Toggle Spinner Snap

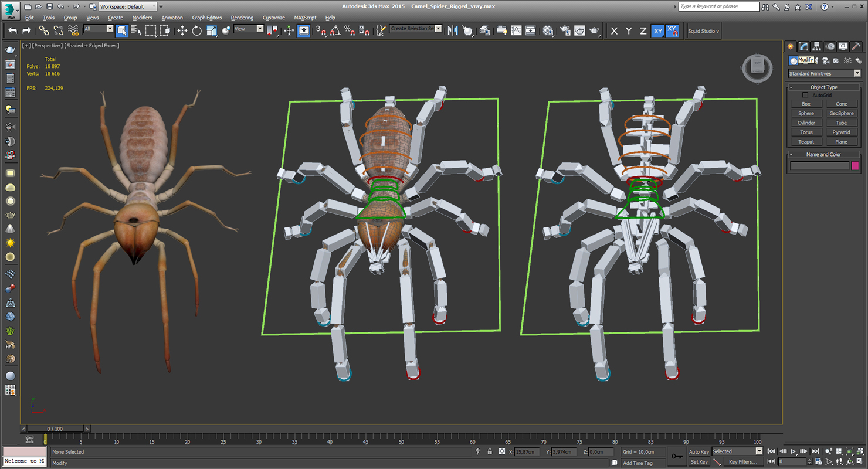click(x=364, y=30)
